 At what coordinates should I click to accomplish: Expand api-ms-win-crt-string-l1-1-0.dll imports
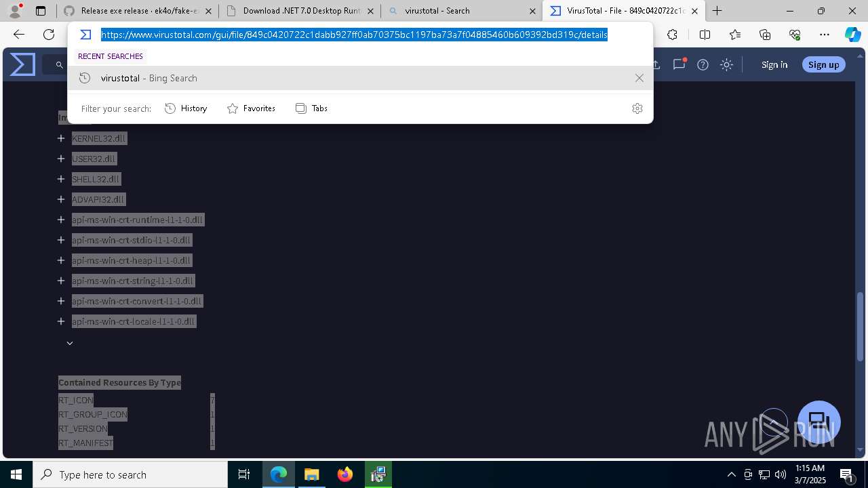tap(61, 281)
